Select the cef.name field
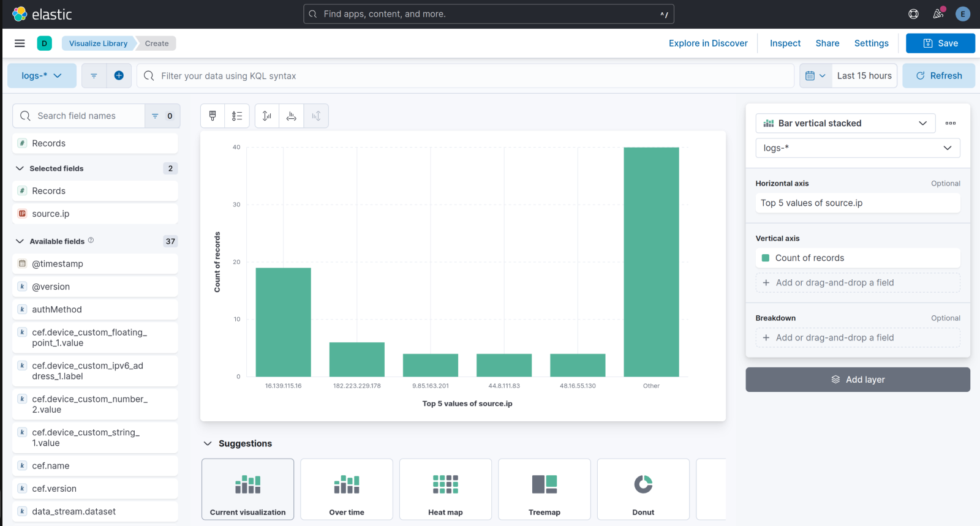 click(x=95, y=466)
